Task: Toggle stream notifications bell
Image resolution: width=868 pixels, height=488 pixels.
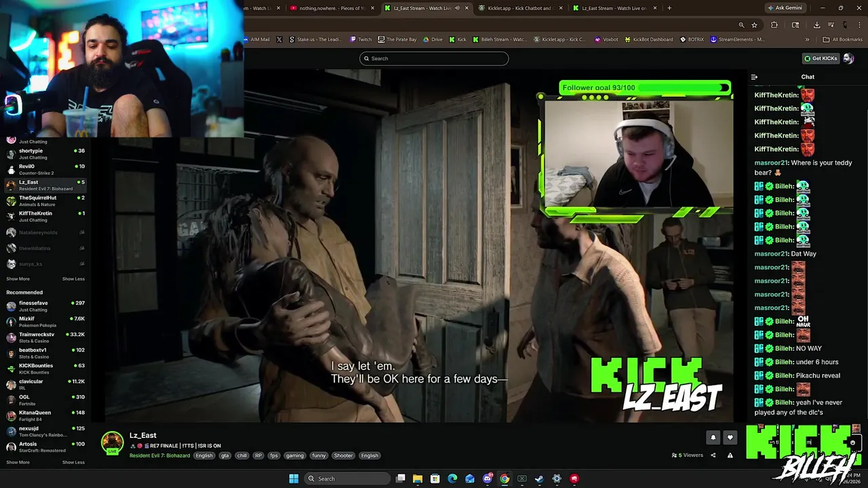Action: pyautogui.click(x=713, y=438)
